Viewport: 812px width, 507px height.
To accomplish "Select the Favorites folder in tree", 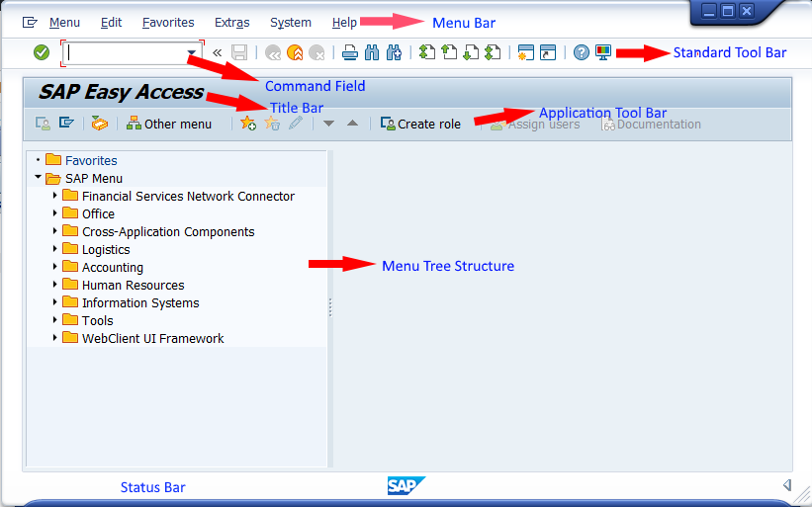I will point(91,160).
